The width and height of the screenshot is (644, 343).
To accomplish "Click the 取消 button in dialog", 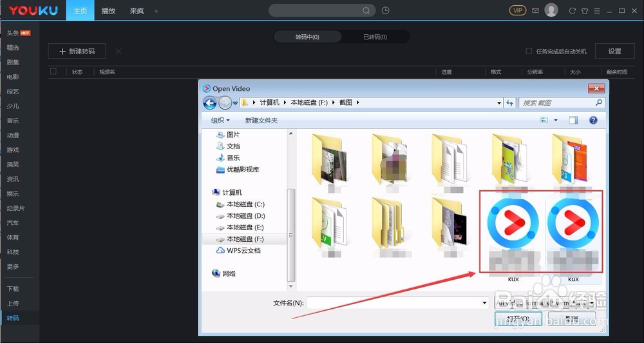I will tap(572, 318).
